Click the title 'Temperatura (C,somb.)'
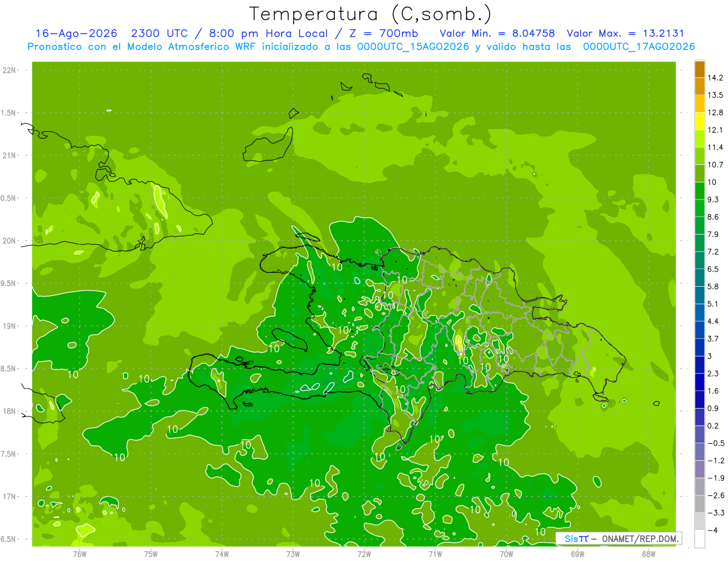The height and width of the screenshot is (562, 728). 370,14
